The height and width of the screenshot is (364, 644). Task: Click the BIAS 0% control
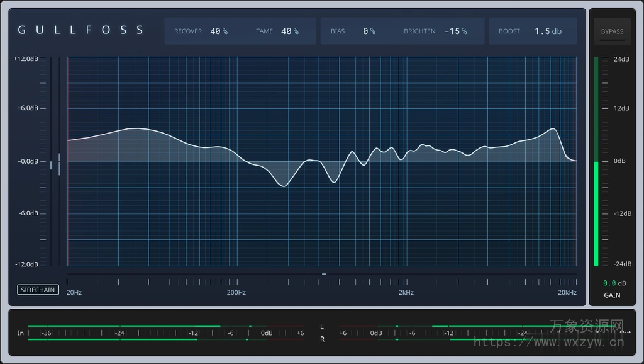(x=352, y=30)
